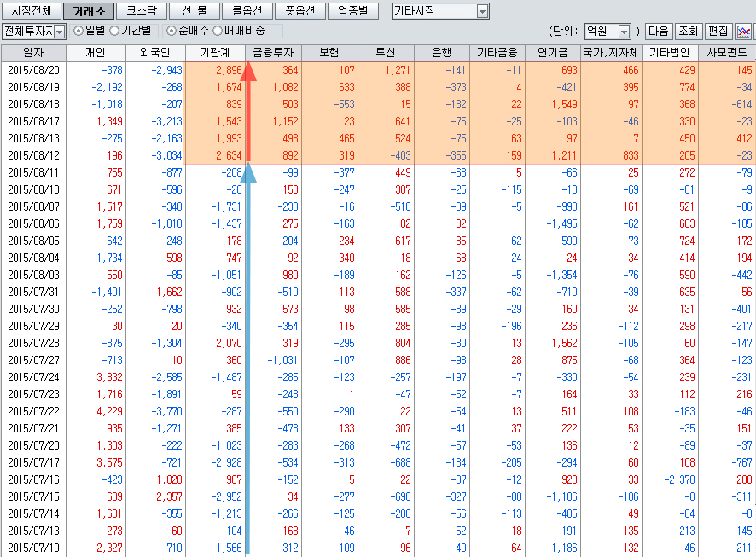This screenshot has height=557, width=756.
Task: Choose the 매매비중 radio option
Action: pos(218,32)
